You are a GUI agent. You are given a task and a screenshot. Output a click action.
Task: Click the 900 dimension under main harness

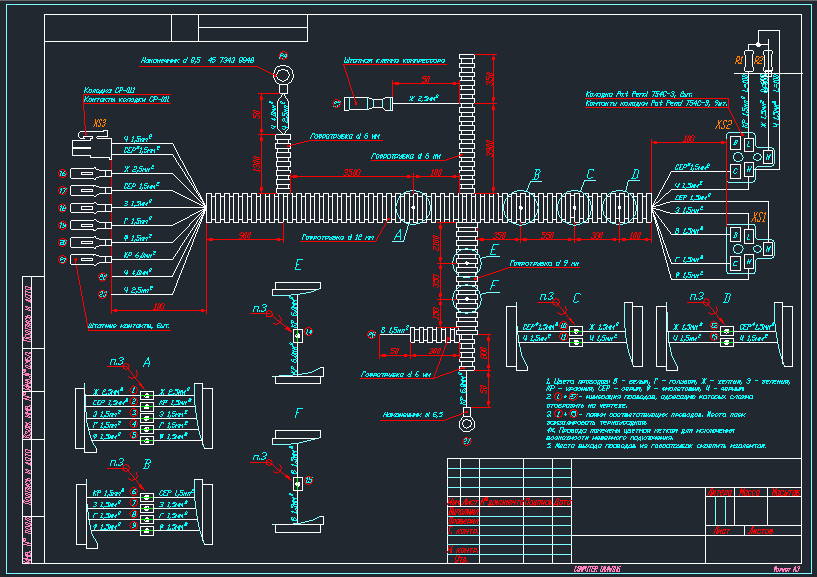244,235
